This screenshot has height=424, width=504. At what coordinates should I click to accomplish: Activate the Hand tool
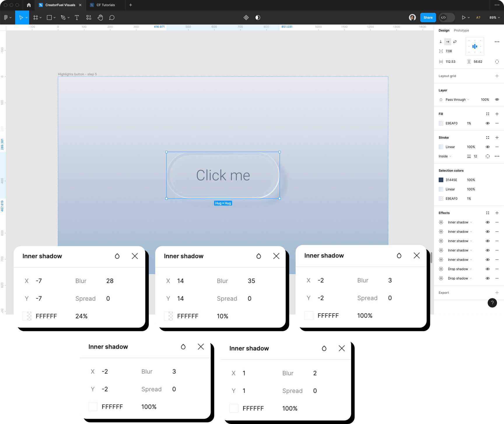[100, 18]
